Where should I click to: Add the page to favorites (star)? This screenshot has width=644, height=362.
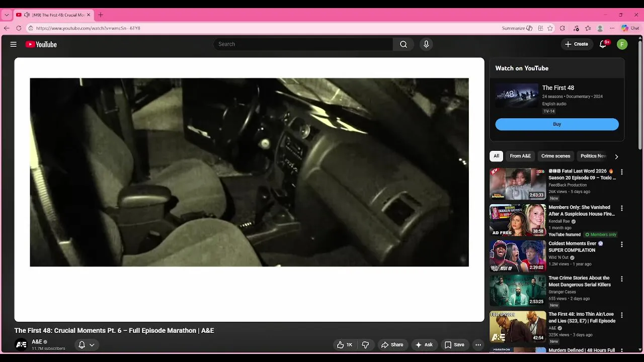point(550,28)
